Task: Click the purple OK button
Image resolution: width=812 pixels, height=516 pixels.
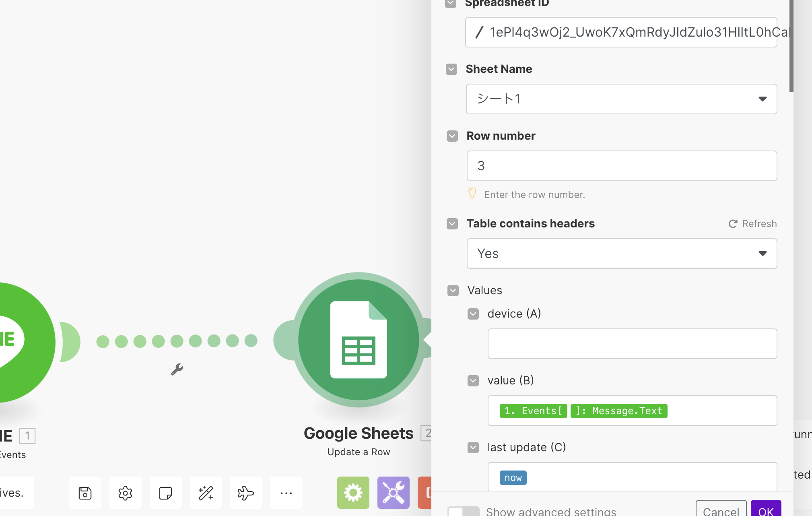Action: point(765,510)
